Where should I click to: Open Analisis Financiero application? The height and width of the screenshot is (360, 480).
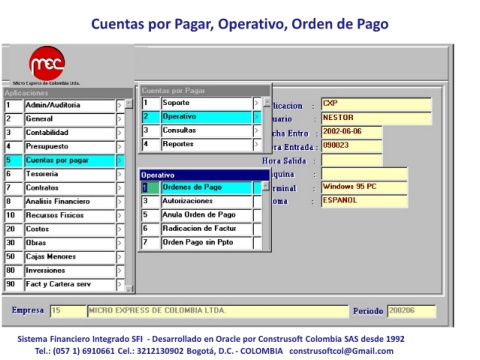point(70,202)
